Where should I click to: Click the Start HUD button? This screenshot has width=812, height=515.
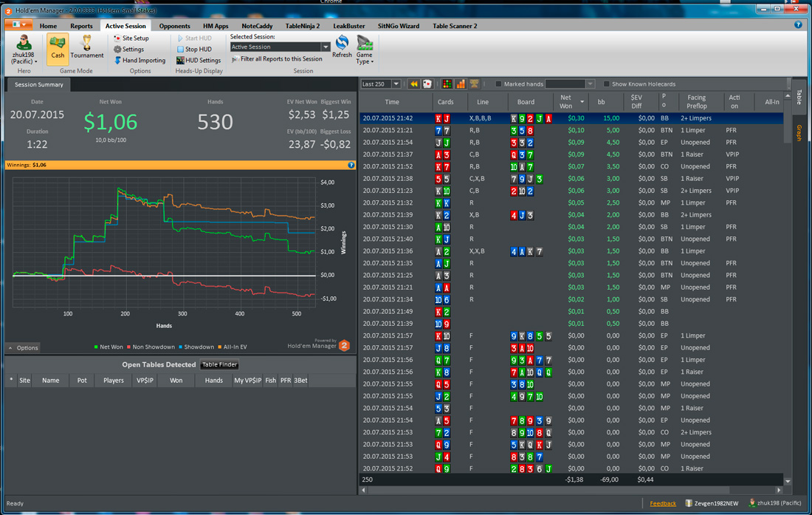click(x=194, y=38)
